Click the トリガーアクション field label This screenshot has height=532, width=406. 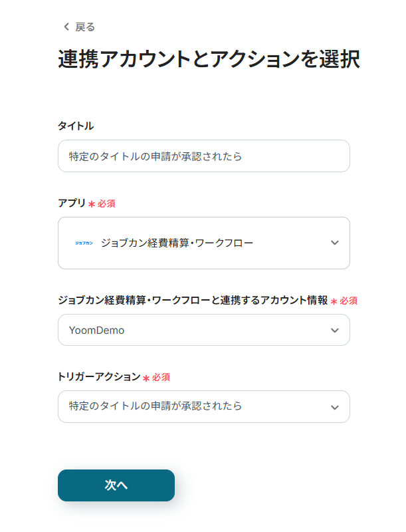coord(99,377)
